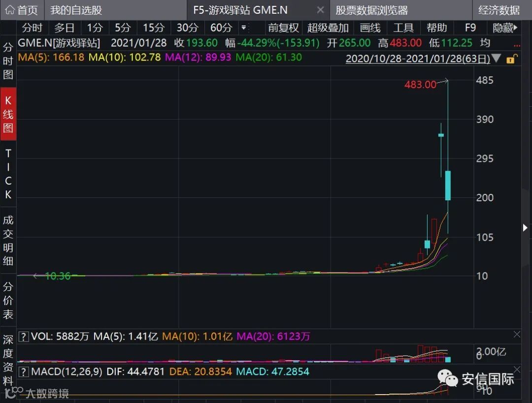
Task: Click the red ellipsis more icon
Action: click(x=517, y=45)
